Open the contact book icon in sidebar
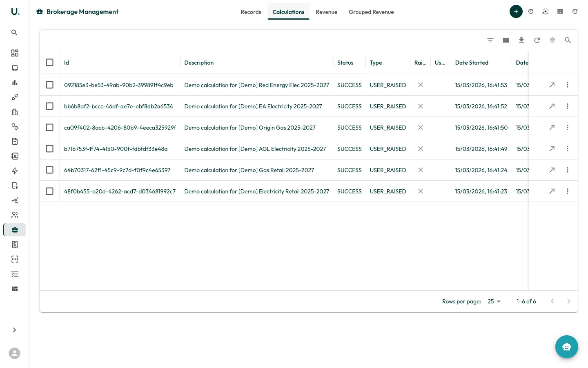Viewport: 588px width, 368px height. 15,156
